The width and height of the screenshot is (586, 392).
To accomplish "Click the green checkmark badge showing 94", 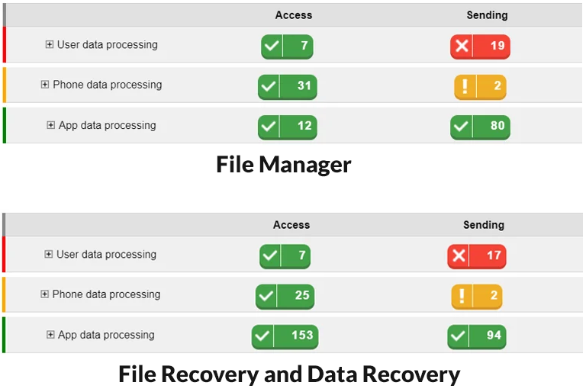I will coord(476,336).
